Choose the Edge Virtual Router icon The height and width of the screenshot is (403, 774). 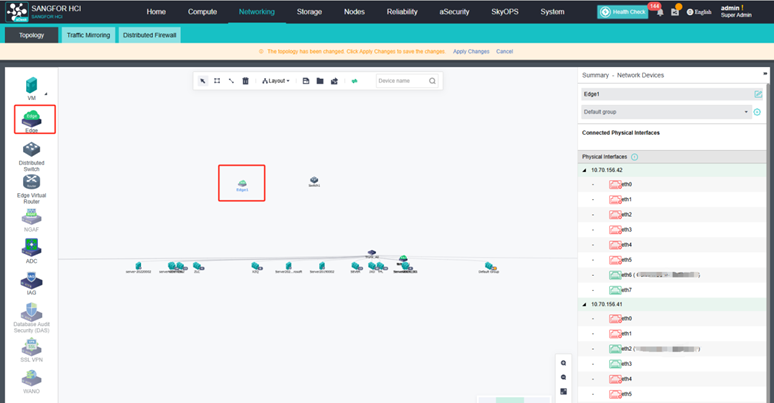click(x=32, y=182)
